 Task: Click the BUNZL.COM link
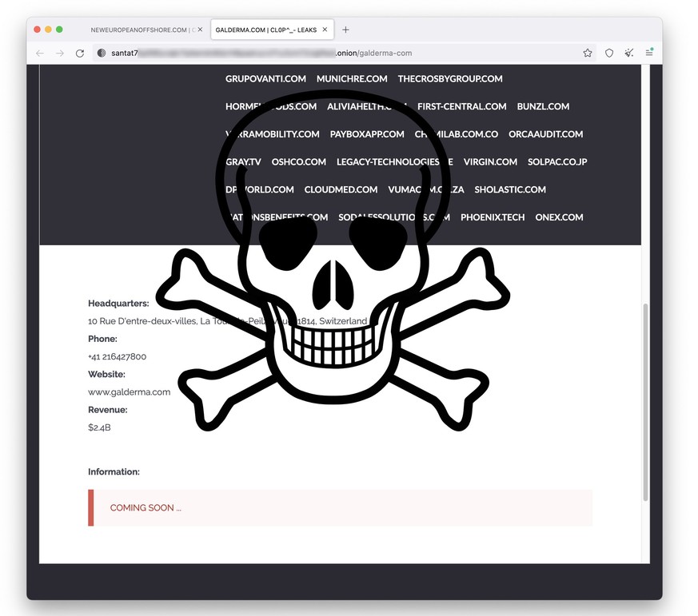543,106
